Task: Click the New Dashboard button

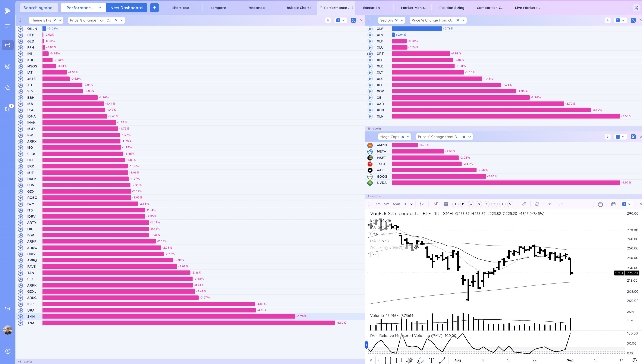Action: [126, 8]
